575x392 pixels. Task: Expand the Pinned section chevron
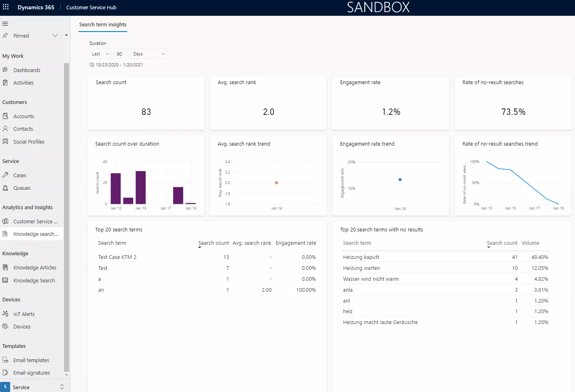(55, 36)
